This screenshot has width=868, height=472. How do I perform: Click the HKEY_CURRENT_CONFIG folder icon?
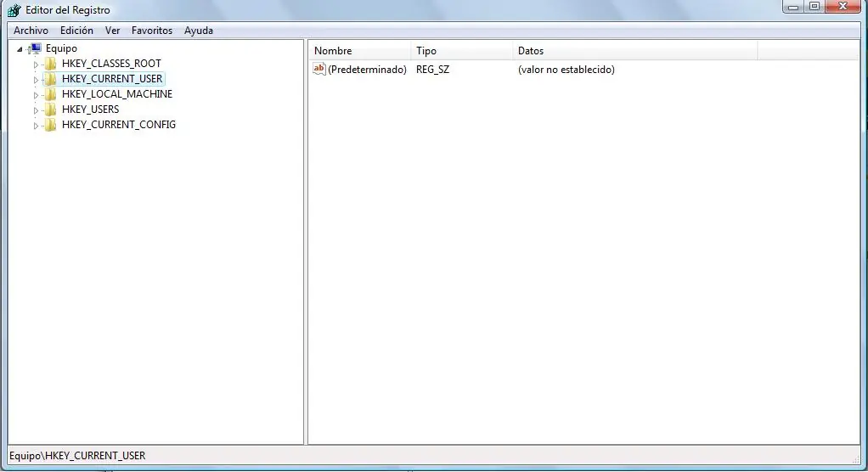50,125
